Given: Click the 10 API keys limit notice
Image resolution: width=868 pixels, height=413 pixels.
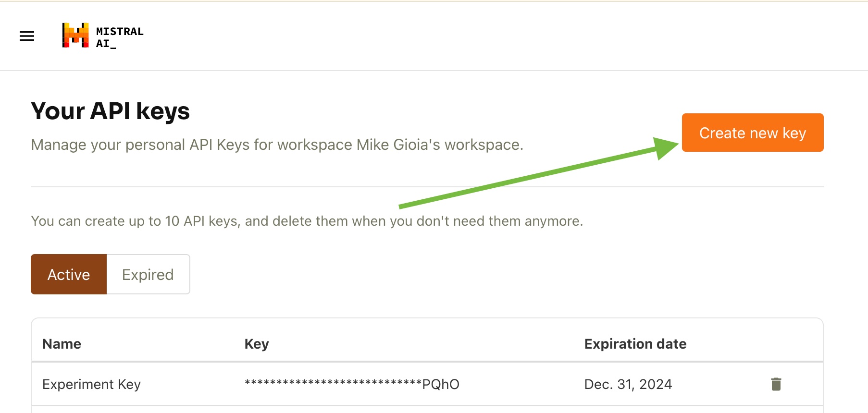Looking at the screenshot, I should point(307,221).
